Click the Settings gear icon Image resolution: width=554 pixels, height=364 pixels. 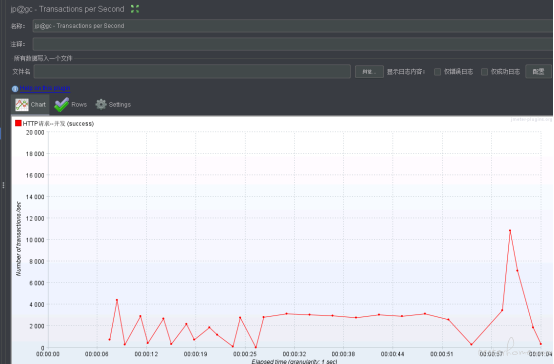pos(101,104)
